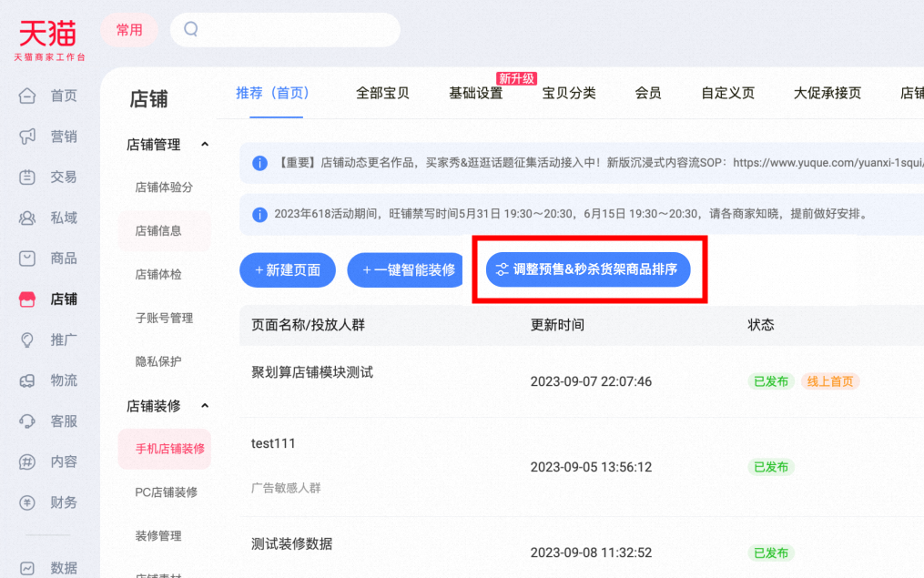Click the 一键智能装修 button
Viewport: 924px width, 578px height.
407,269
